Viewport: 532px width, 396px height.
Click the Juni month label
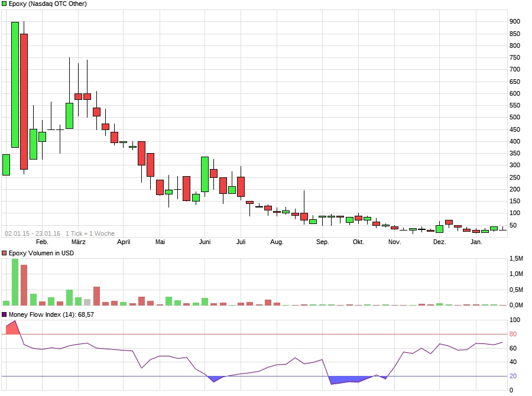[x=205, y=242]
